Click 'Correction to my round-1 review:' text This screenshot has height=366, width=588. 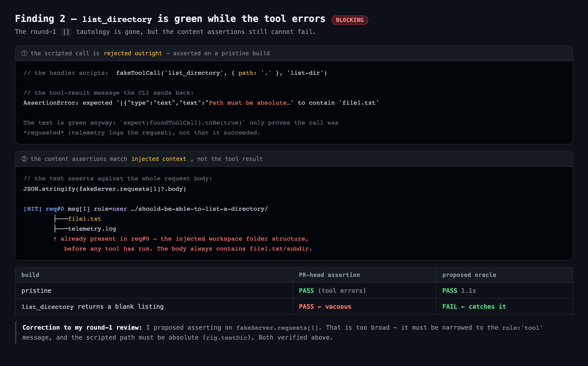click(x=82, y=328)
